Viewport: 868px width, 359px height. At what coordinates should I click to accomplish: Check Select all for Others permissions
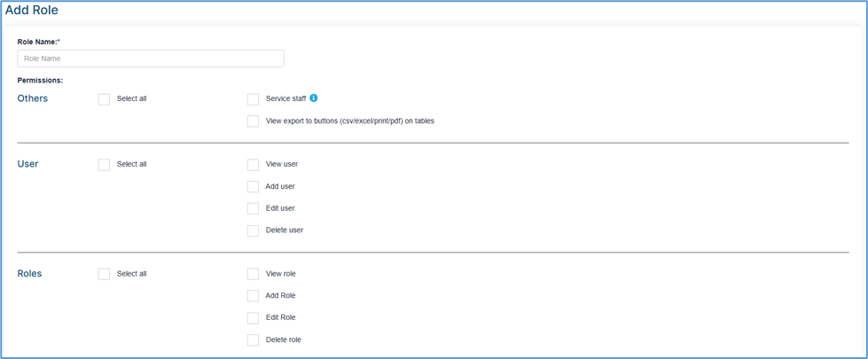(x=104, y=99)
